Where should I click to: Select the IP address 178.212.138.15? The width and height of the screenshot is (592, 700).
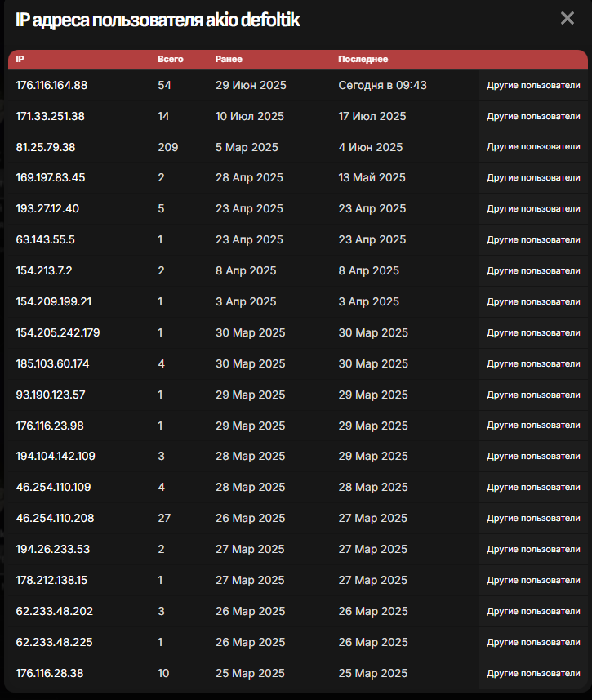tap(51, 580)
